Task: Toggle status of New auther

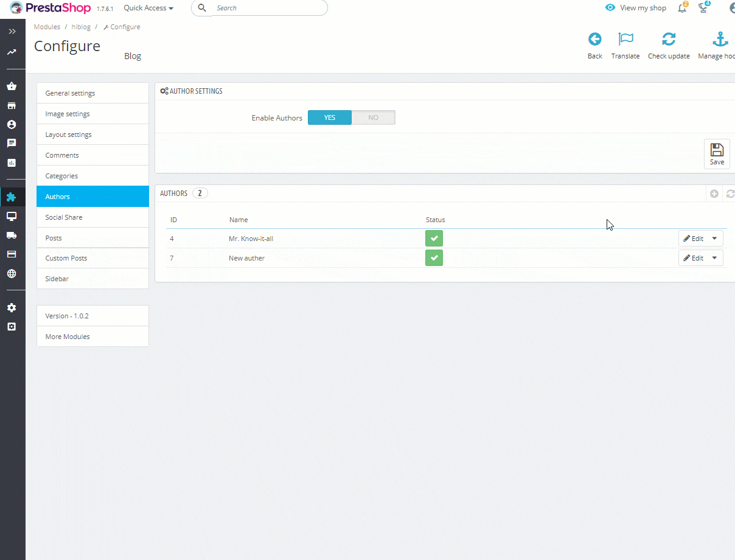Action: 434,258
